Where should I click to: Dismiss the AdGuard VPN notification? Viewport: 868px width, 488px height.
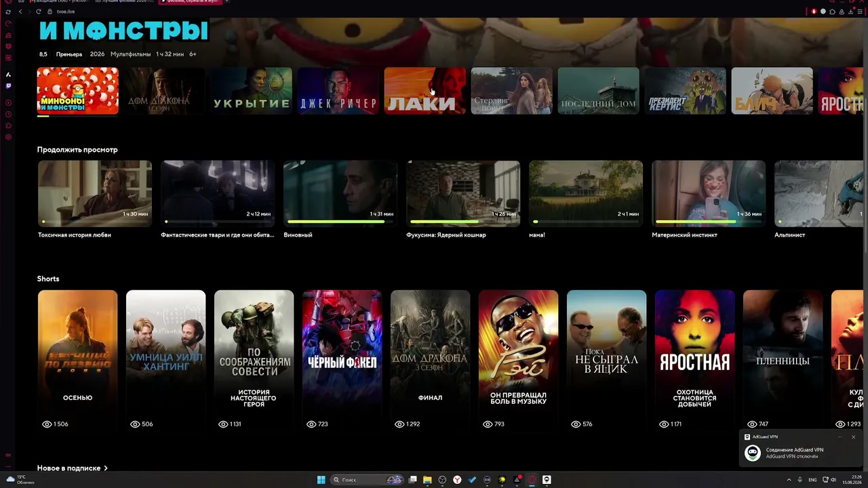tap(853, 437)
